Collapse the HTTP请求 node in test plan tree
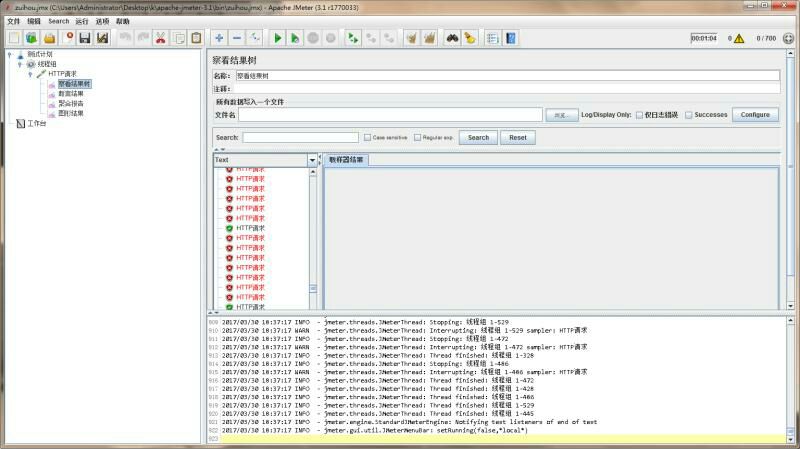Viewport: 800px width, 449px height. 30,74
